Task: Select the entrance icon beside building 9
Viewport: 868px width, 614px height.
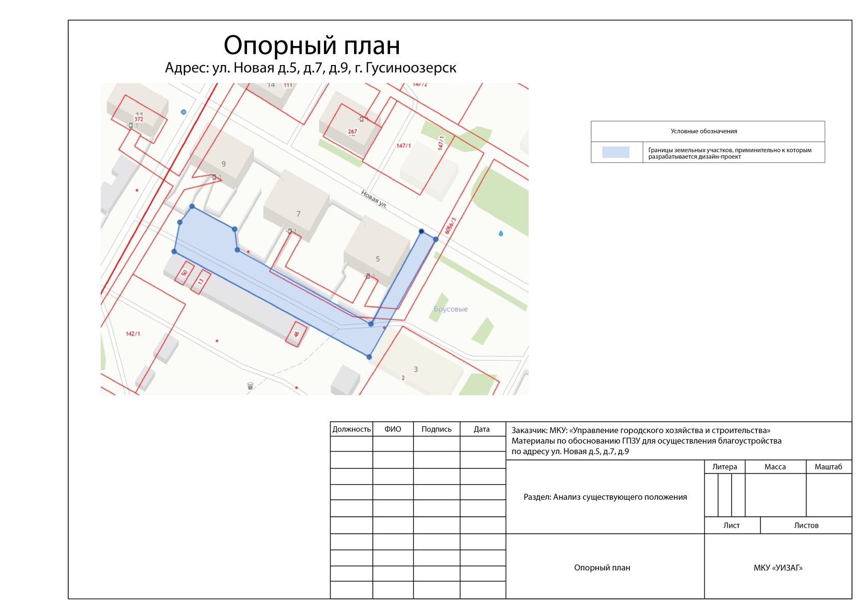Action: pos(213,177)
